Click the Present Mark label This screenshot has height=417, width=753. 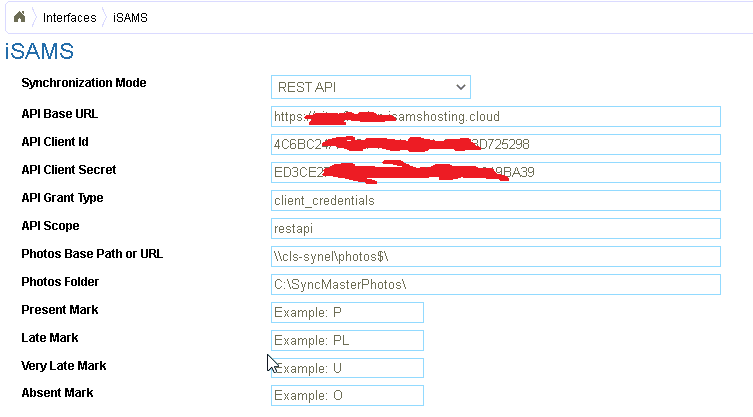click(x=60, y=309)
